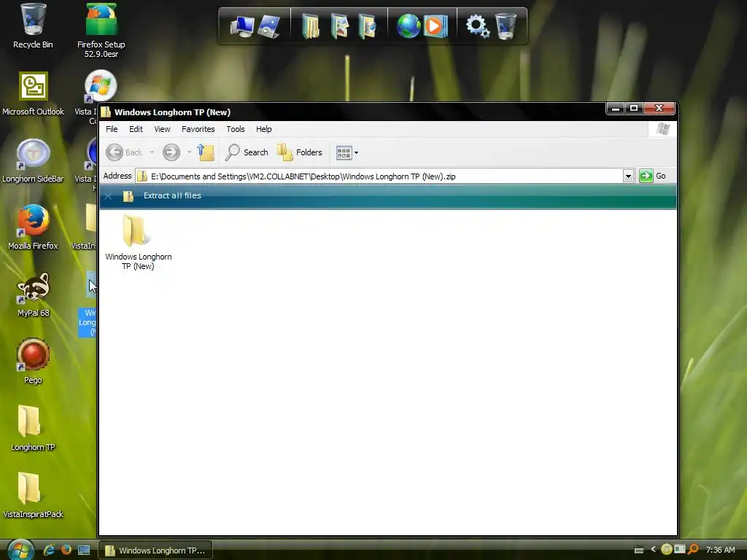Click the Back navigation button

point(124,152)
